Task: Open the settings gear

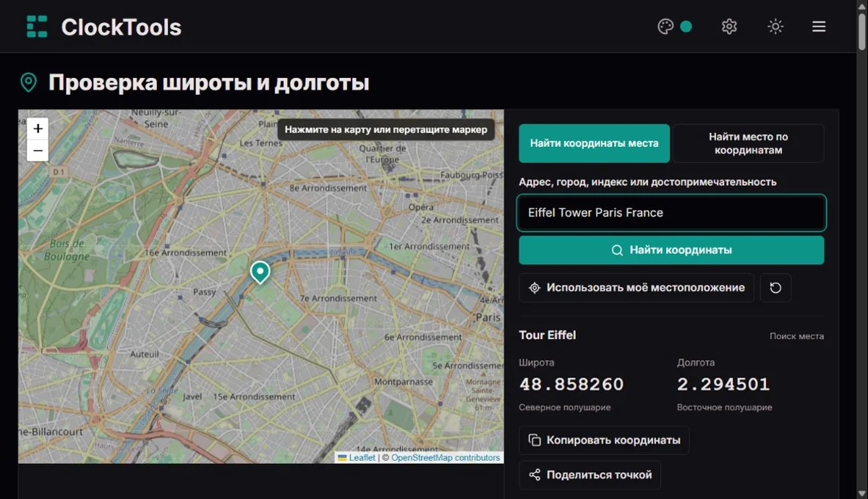Action: (x=729, y=27)
